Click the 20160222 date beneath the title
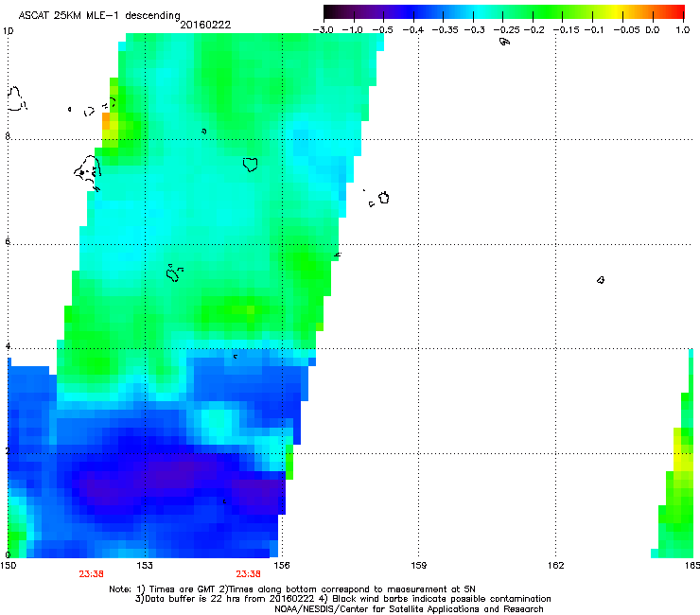 205,25
